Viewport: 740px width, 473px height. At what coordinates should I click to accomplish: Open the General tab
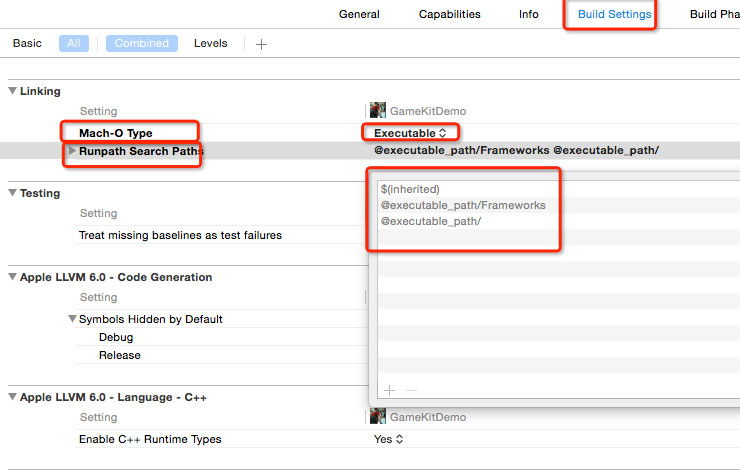359,14
